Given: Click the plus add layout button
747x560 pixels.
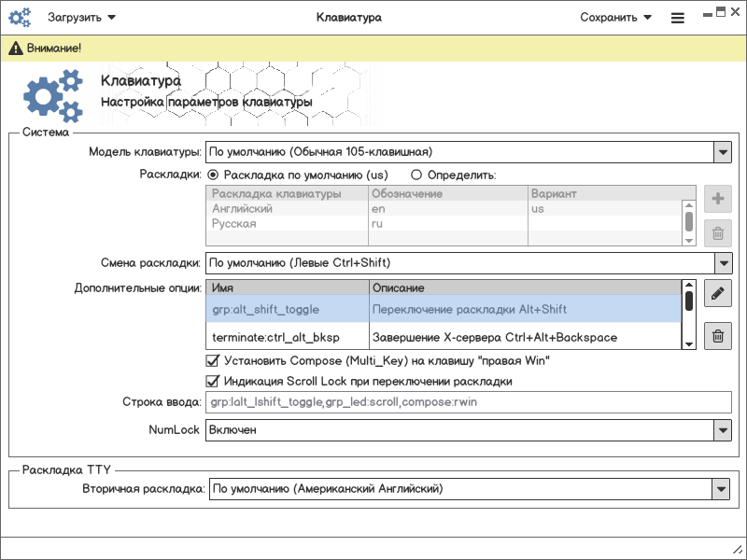Looking at the screenshot, I should point(717,199).
